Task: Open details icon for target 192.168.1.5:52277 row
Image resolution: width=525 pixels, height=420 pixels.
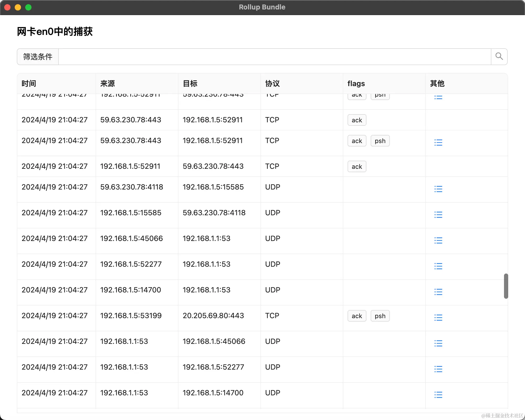Action: pyautogui.click(x=438, y=369)
